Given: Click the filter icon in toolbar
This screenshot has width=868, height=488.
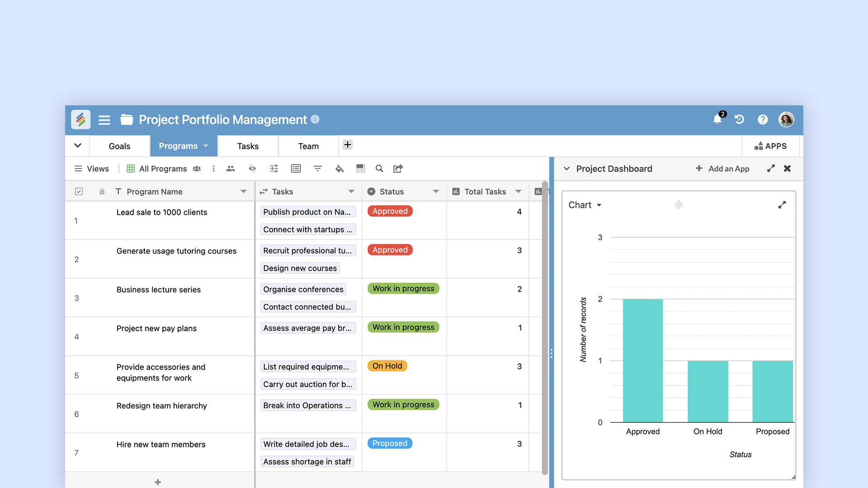Looking at the screenshot, I should tap(317, 169).
